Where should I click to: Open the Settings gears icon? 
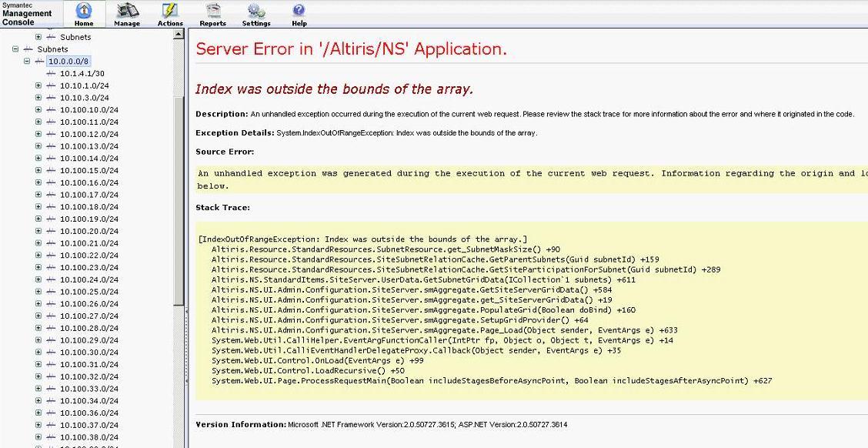tap(256, 11)
